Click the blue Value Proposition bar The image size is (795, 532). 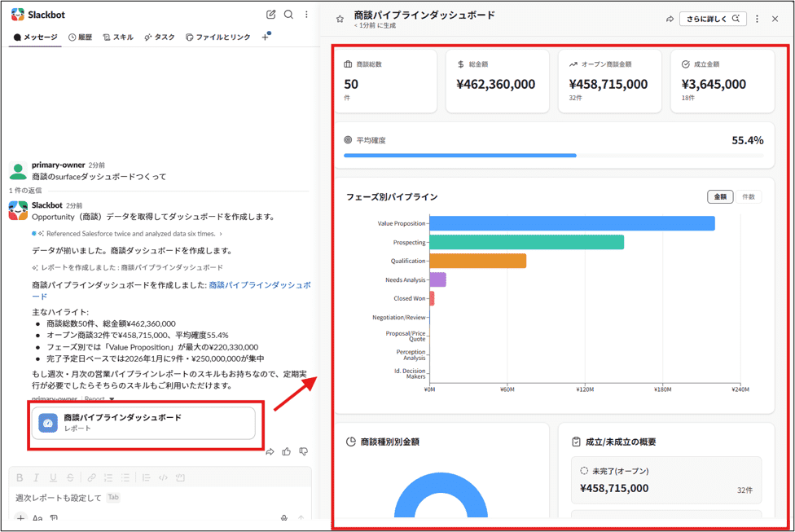tap(572, 223)
